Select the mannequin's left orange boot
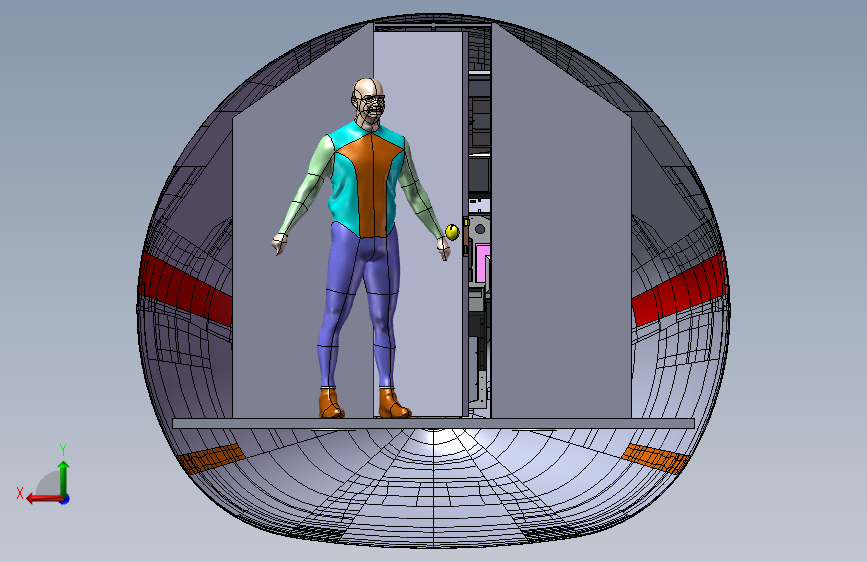 [x=331, y=403]
